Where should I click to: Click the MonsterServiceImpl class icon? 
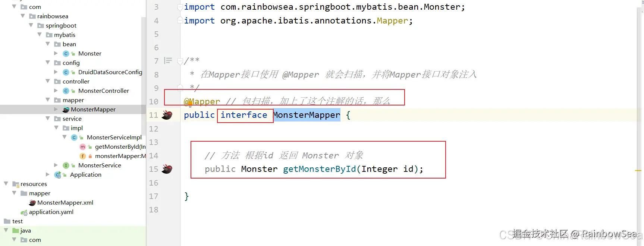point(74,138)
